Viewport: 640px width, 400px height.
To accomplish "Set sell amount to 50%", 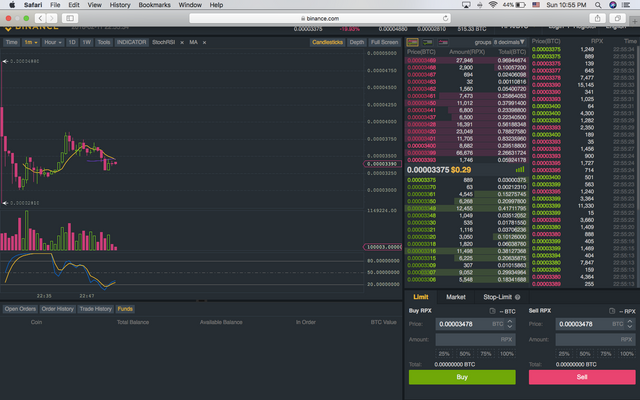I will click(585, 354).
